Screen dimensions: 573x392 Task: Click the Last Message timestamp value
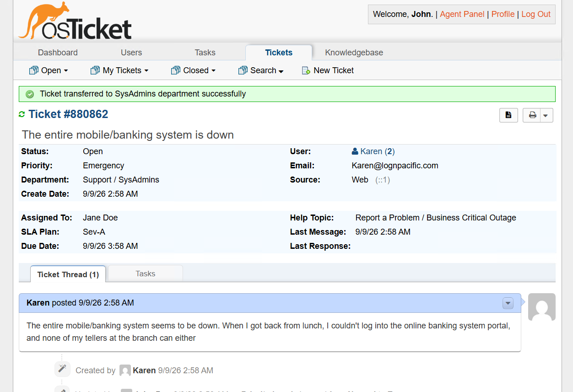[x=383, y=232]
